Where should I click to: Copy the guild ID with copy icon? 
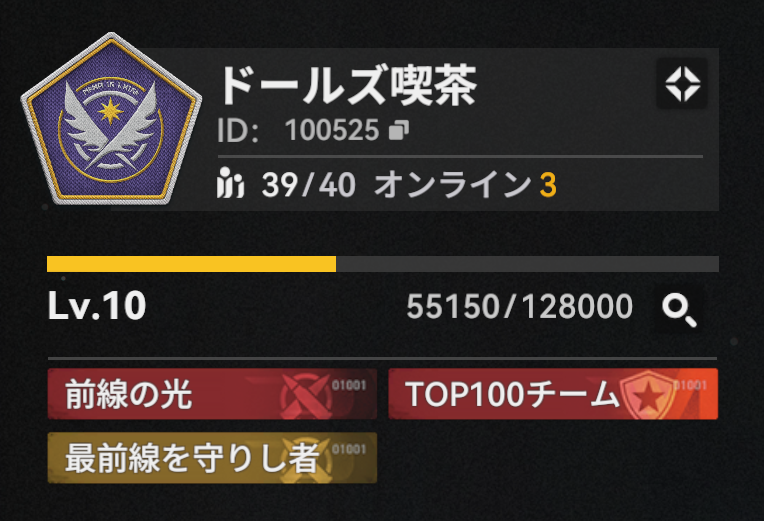tap(399, 130)
